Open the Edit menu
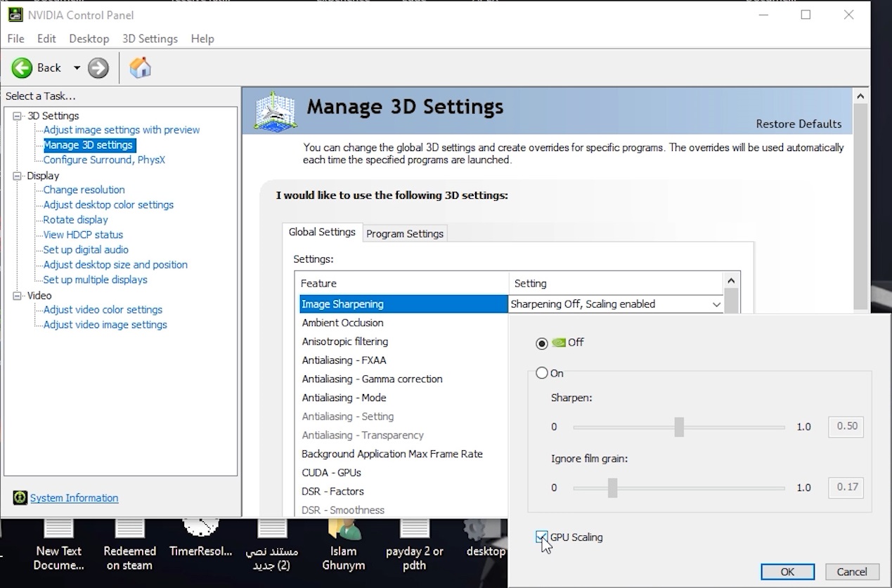The width and height of the screenshot is (892, 588). [46, 39]
